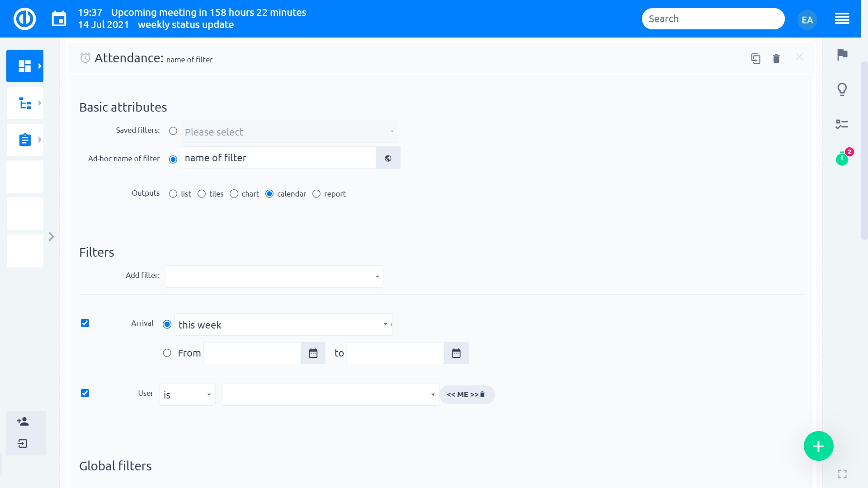Select the Saved filters radio button
Screen dimensions: 868x488
(x=173, y=131)
